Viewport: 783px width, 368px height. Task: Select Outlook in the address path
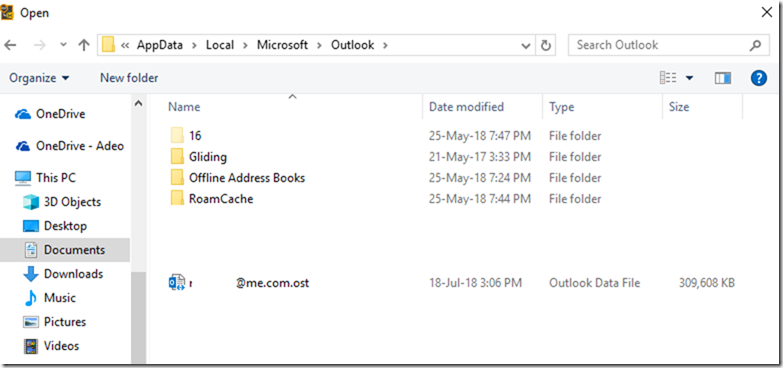353,45
